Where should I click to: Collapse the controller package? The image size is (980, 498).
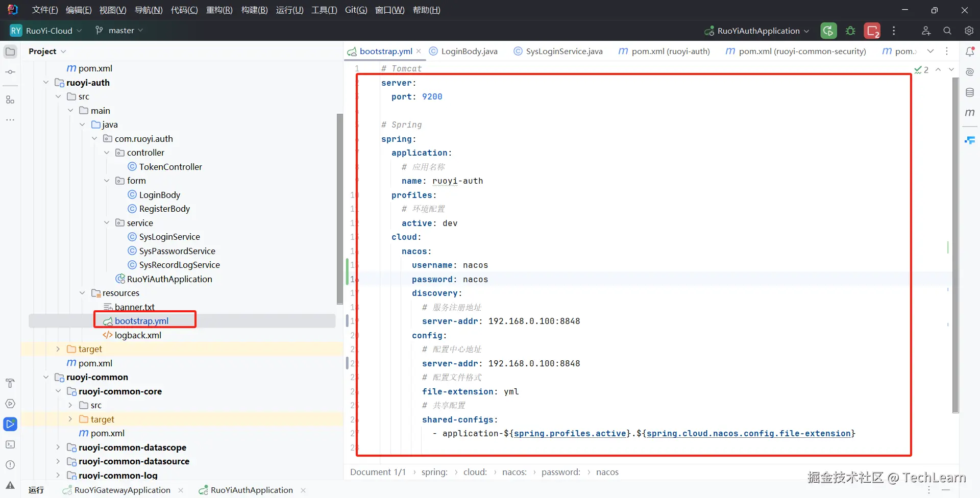click(107, 153)
